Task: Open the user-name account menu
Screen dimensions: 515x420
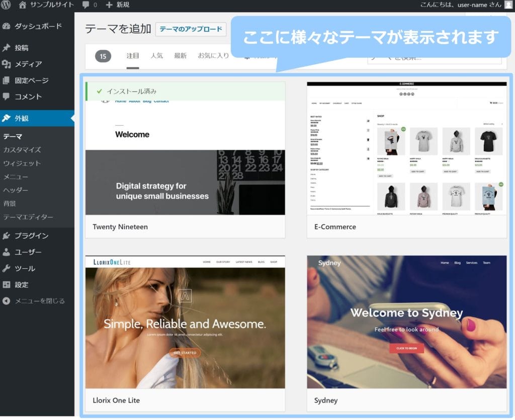Action: [x=461, y=5]
